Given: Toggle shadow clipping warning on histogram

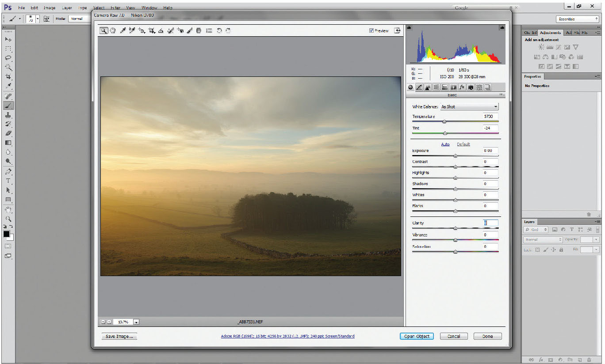Looking at the screenshot, I should (x=410, y=28).
